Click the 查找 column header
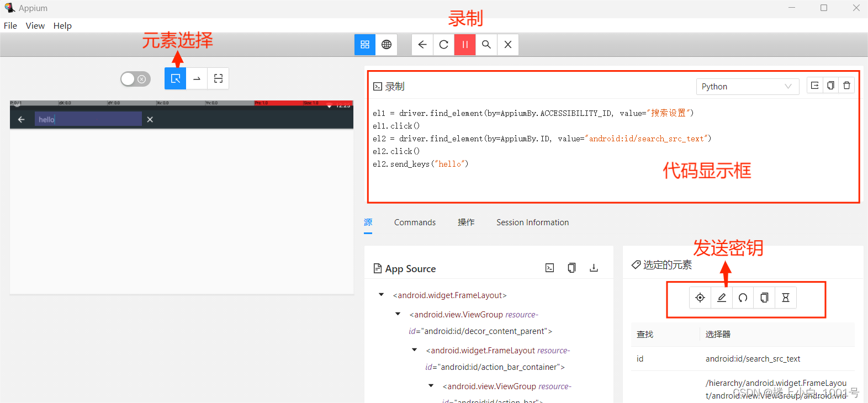Screen dimensions: 868x403 (645, 335)
